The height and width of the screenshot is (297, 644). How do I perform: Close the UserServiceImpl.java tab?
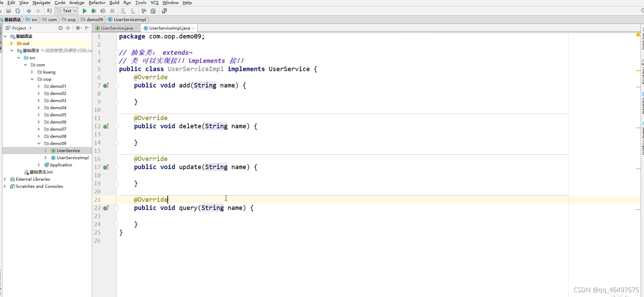(193, 28)
